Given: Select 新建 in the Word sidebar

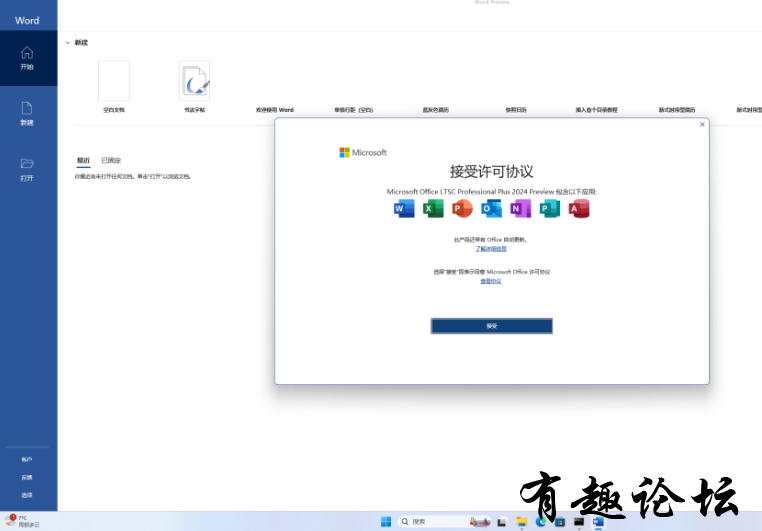Looking at the screenshot, I should 28,114.
